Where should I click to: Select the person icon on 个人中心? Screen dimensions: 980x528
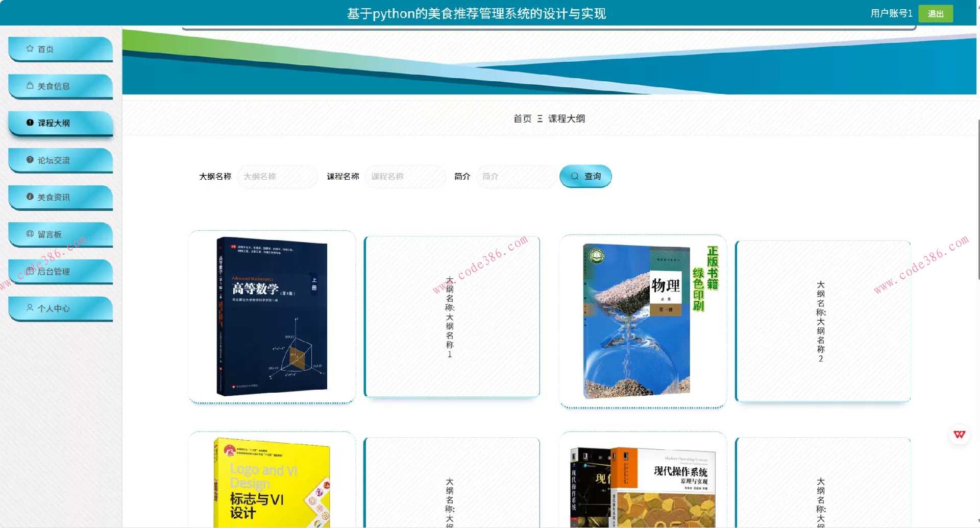29,307
